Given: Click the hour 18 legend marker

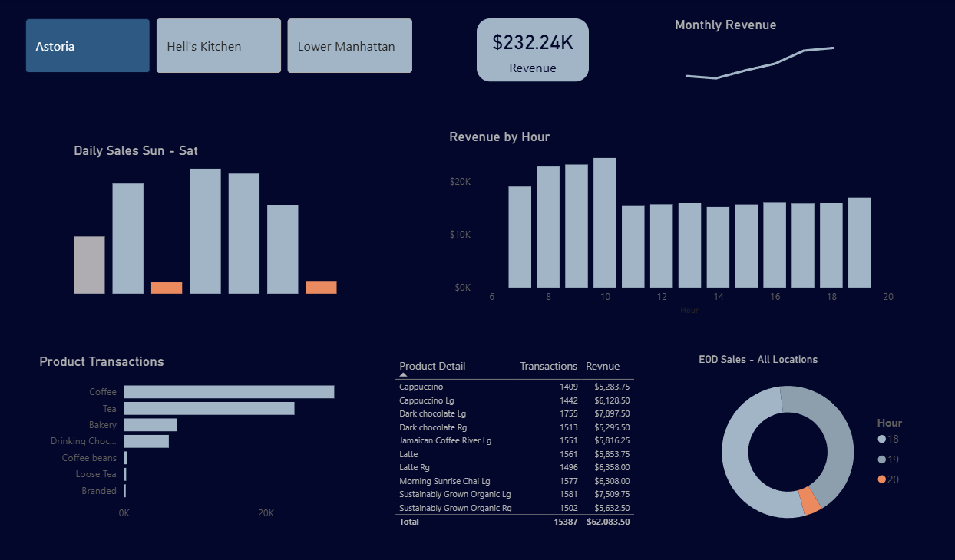Looking at the screenshot, I should pyautogui.click(x=882, y=440).
